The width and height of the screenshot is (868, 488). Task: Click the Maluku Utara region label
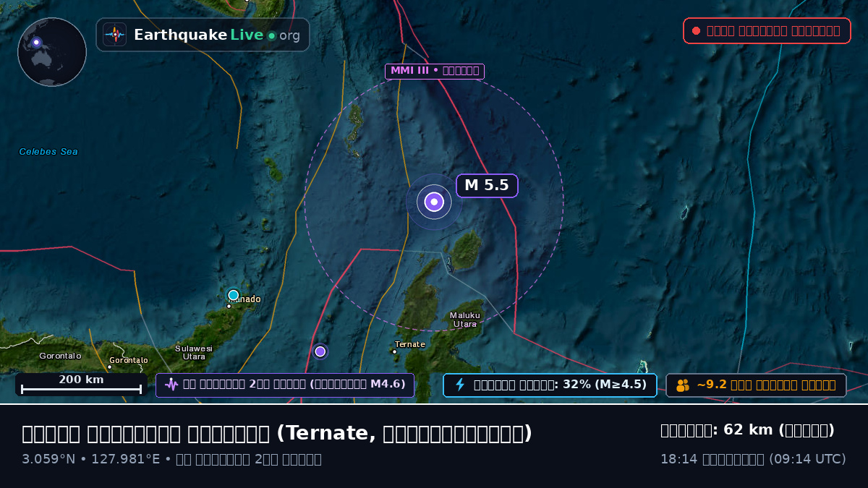click(x=465, y=320)
